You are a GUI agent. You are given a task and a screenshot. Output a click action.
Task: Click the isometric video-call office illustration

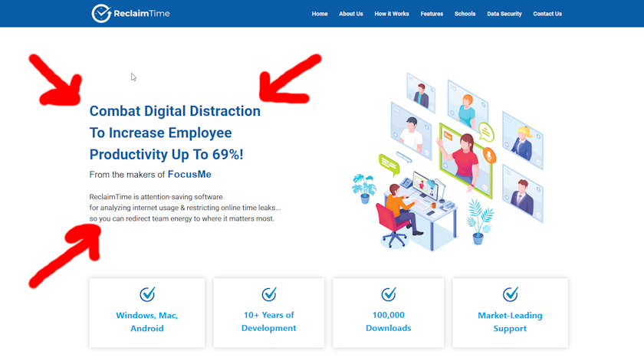pos(448,162)
